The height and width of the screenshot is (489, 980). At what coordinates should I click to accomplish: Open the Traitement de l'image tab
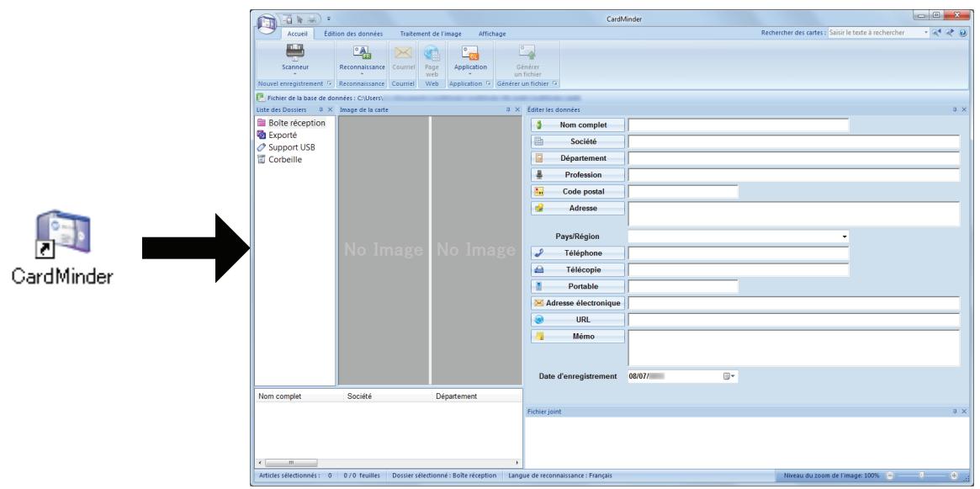tap(431, 34)
